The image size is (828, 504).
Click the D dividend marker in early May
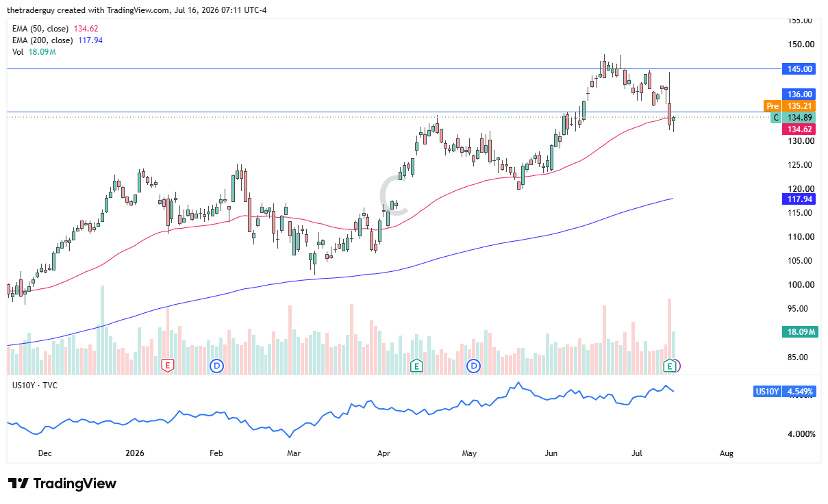point(473,366)
